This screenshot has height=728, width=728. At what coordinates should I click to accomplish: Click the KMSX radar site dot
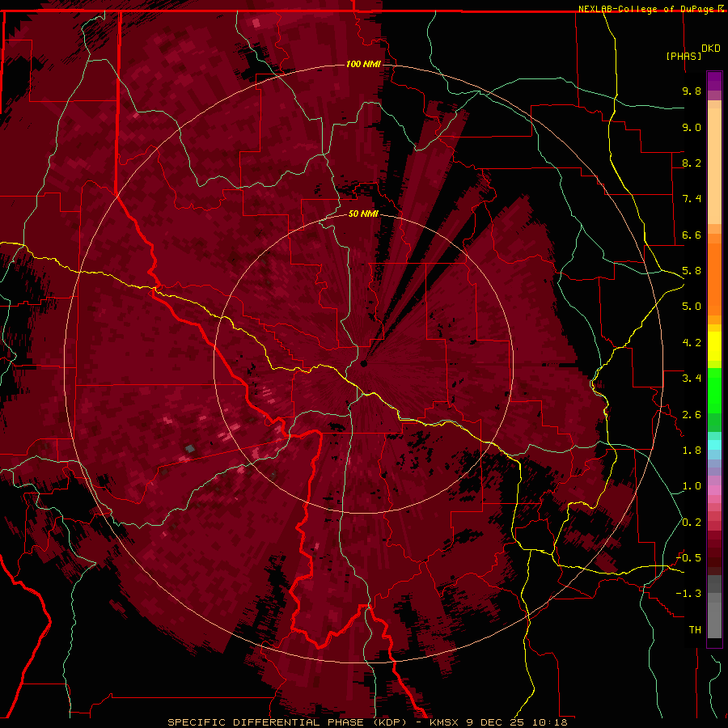pos(364,363)
